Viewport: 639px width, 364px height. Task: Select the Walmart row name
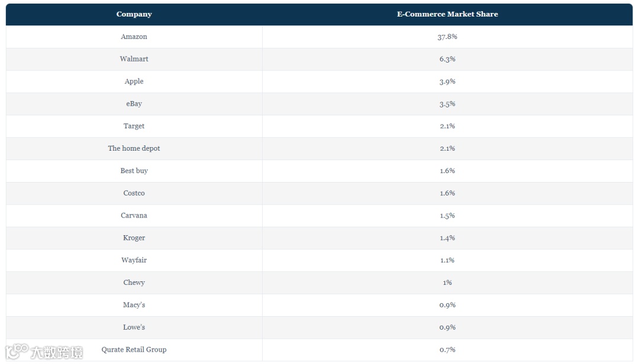[x=134, y=59]
